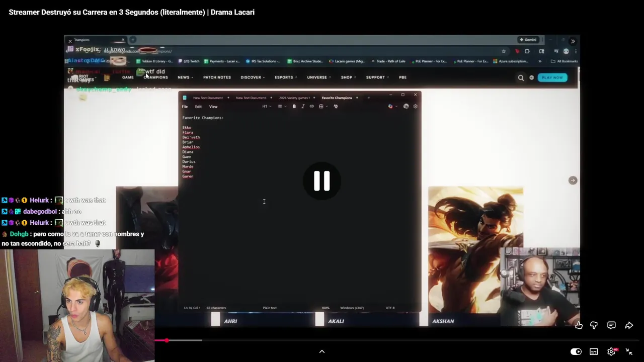Switch to 2026 Variety games tab

[x=294, y=98]
